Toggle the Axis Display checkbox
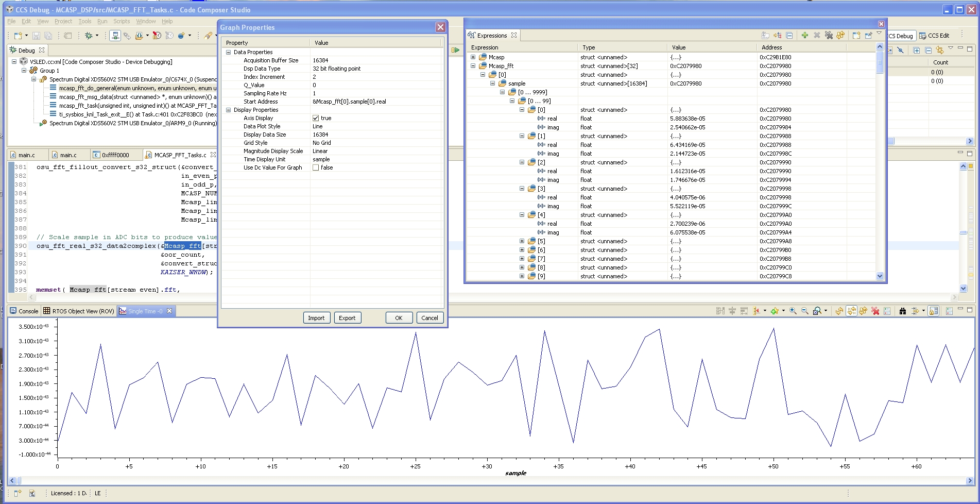Viewport: 980px width, 504px height. [316, 118]
